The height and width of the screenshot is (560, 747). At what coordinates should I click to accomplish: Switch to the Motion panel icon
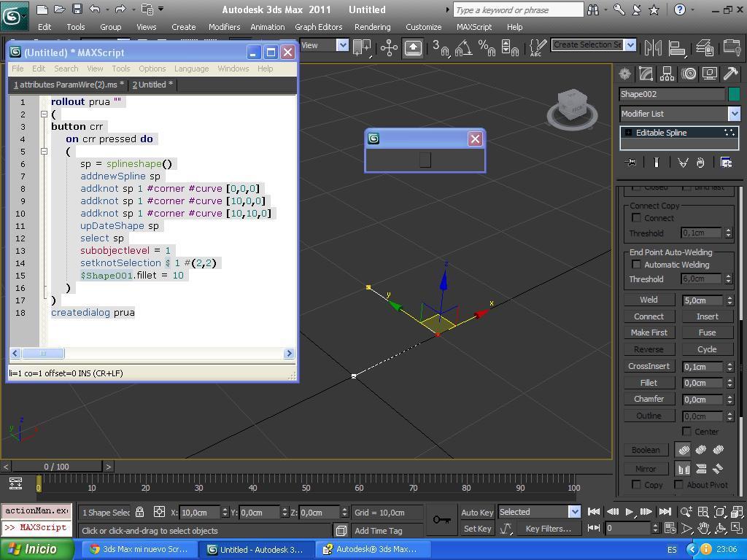pyautogui.click(x=688, y=74)
